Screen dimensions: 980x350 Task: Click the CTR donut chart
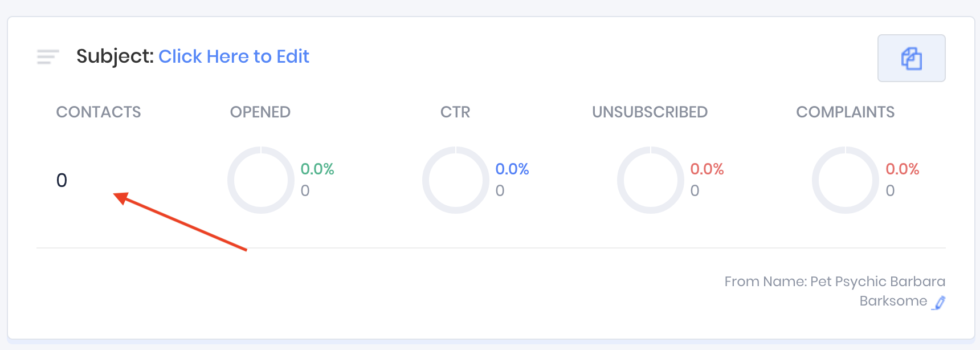(x=455, y=180)
